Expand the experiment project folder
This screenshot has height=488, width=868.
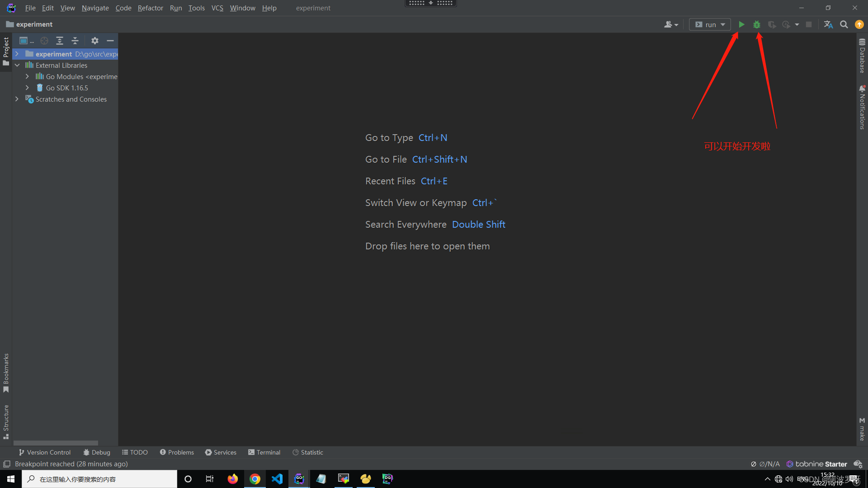[17, 54]
